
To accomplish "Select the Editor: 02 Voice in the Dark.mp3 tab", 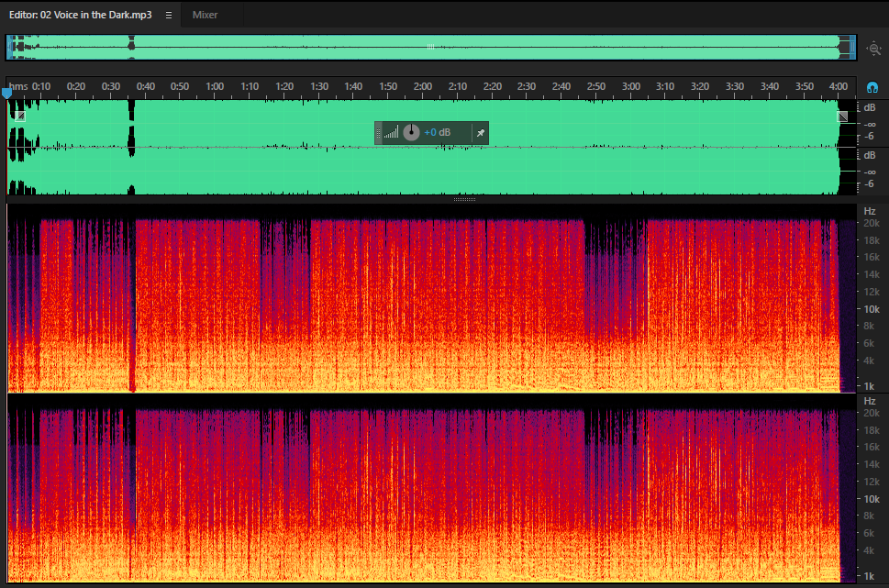I will (x=81, y=16).
